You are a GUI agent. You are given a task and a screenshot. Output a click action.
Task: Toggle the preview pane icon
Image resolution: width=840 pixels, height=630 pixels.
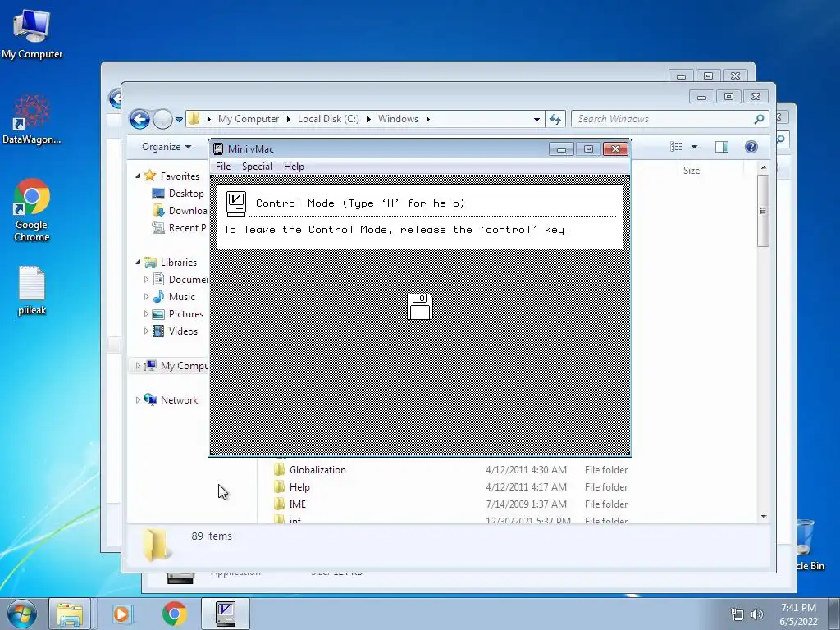tap(722, 147)
